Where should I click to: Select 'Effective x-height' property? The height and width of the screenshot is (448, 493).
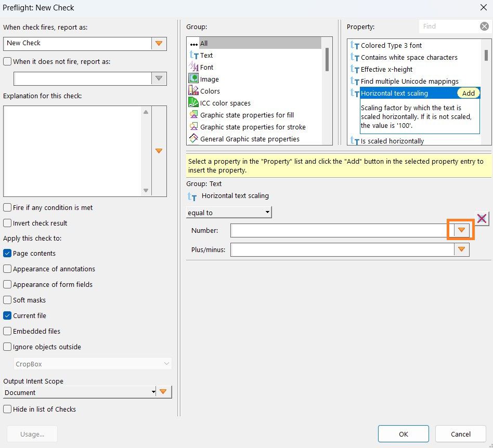[x=386, y=70]
